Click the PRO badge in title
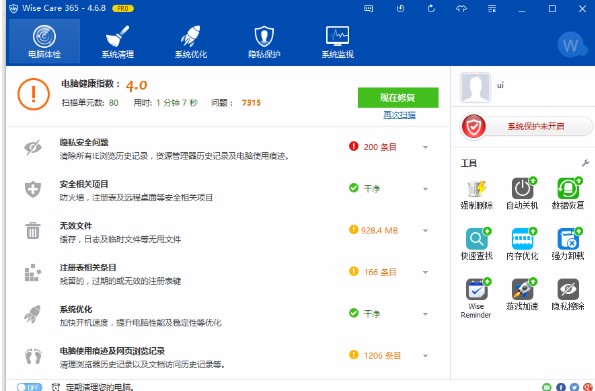 [x=123, y=8]
